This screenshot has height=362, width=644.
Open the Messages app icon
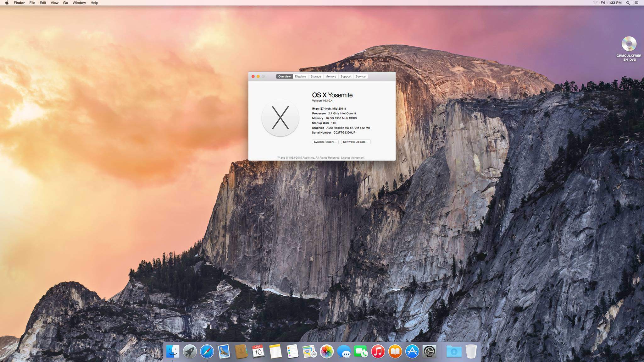[x=344, y=352]
